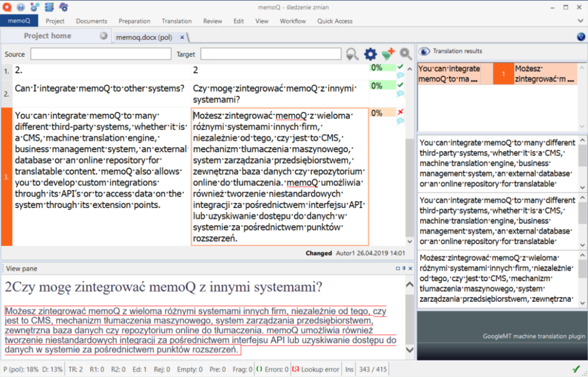Switch to the Project home tab

tap(48, 36)
